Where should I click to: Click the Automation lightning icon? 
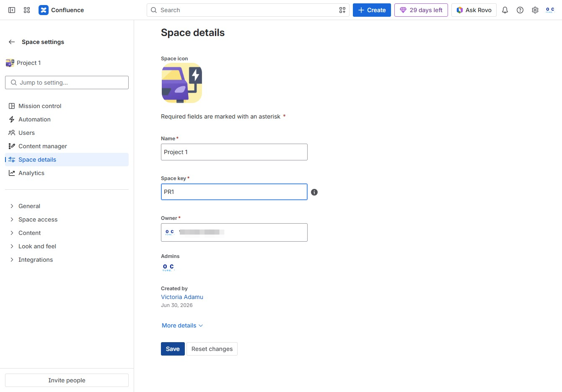[x=12, y=119]
